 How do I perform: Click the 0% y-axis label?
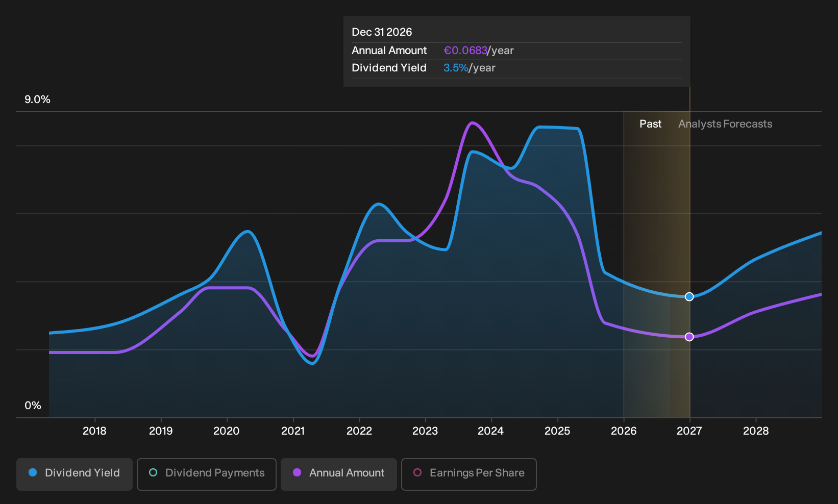pyautogui.click(x=33, y=406)
